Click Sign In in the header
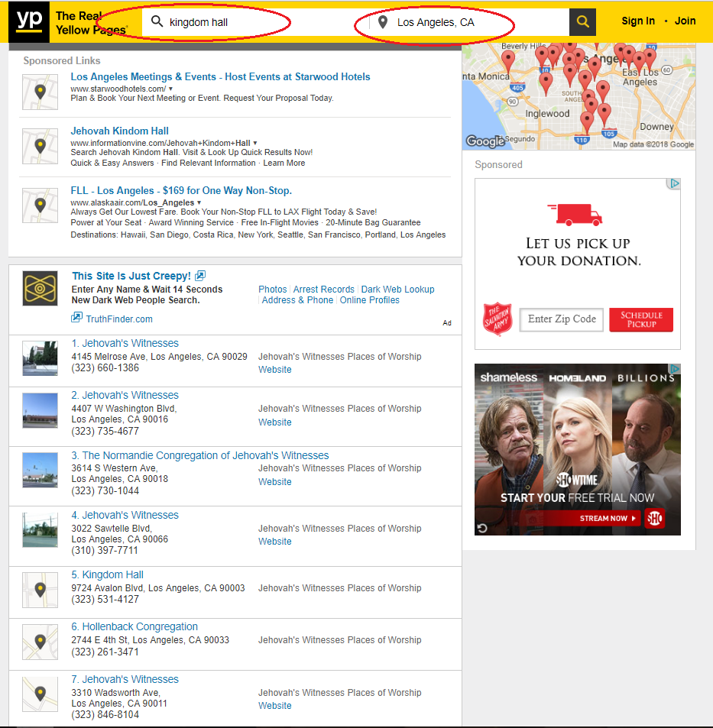The width and height of the screenshot is (713, 728). (638, 21)
